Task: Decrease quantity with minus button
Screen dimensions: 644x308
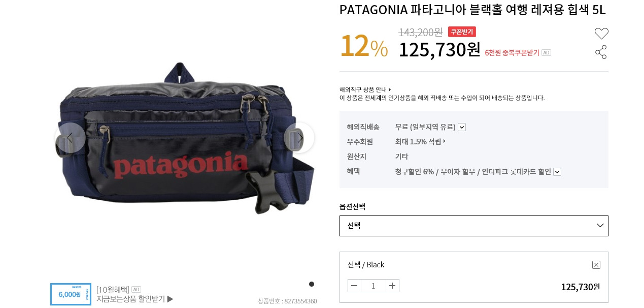Action: 354,286
